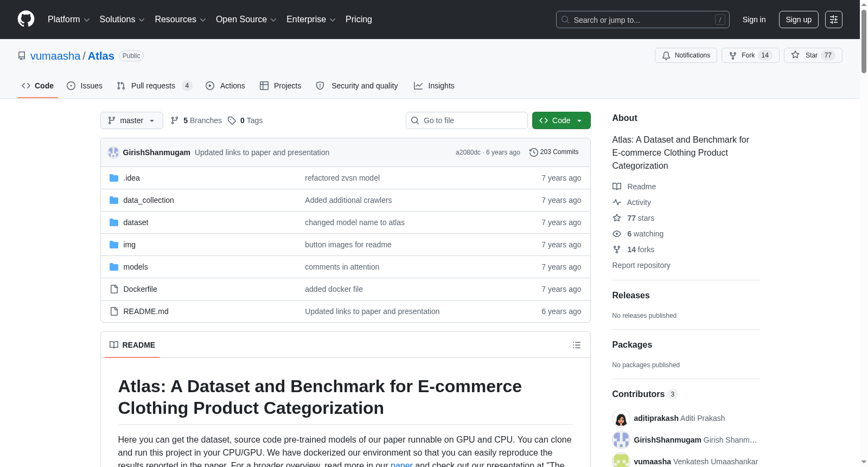Open the README outline list icon
This screenshot has height=467, width=868.
[577, 345]
